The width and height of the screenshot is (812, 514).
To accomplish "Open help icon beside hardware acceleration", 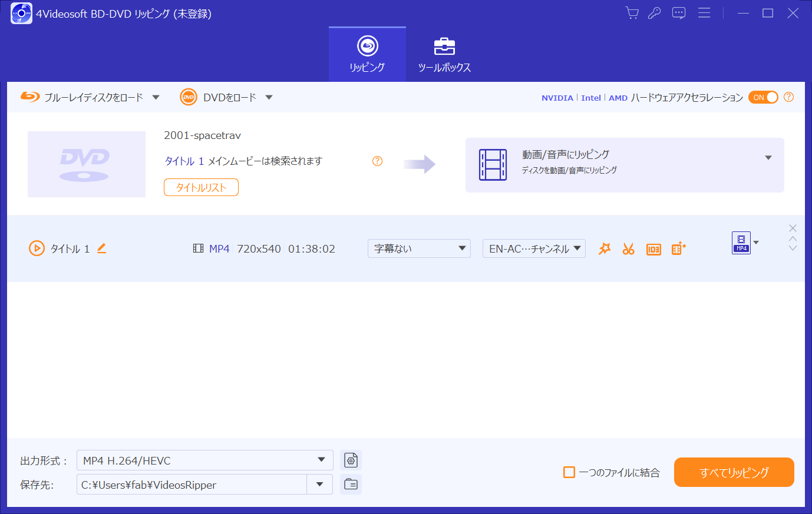I will click(789, 97).
